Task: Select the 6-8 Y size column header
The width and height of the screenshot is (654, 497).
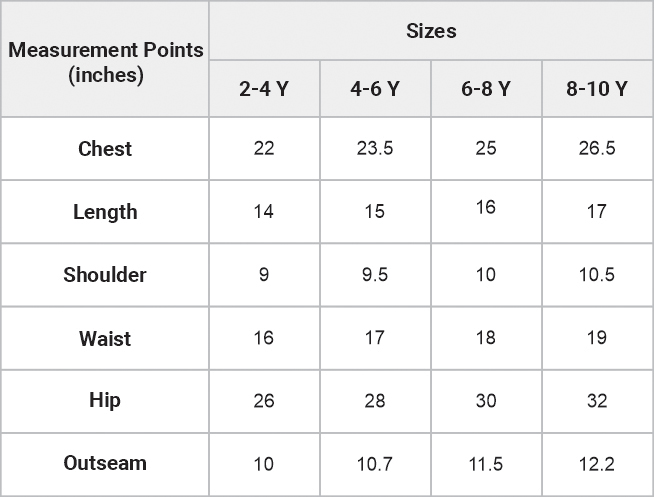Action: point(486,88)
